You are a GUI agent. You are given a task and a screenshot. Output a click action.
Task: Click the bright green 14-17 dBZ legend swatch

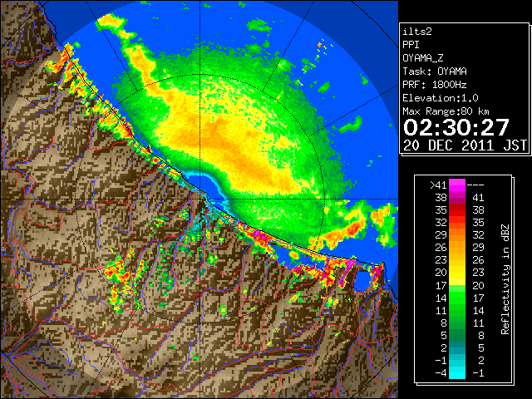457,298
